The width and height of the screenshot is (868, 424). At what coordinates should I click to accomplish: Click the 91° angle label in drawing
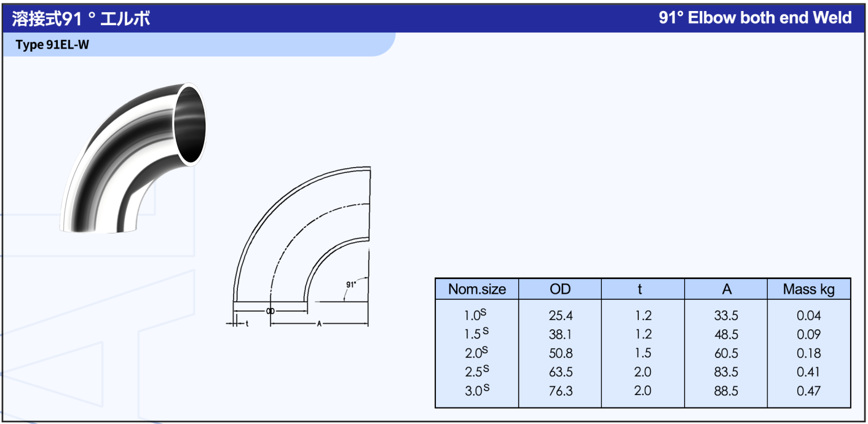click(351, 285)
